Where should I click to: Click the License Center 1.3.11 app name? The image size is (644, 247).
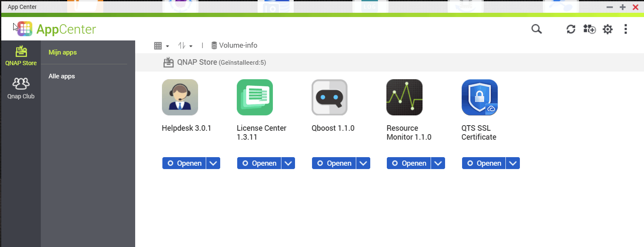pyautogui.click(x=261, y=132)
